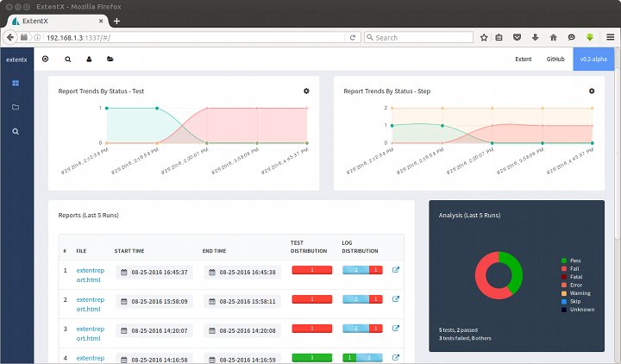Image resolution: width=621 pixels, height=364 pixels.
Task: Click the search icon in left sidebar
Action: [x=16, y=131]
